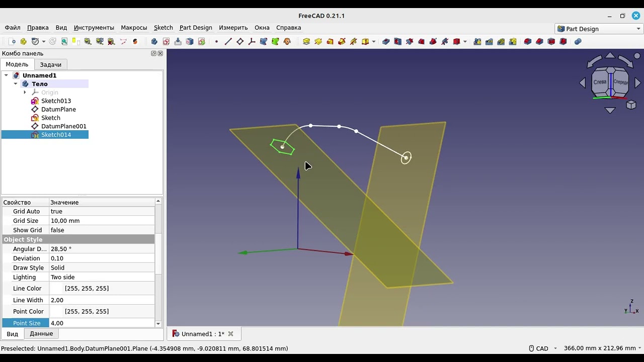The height and width of the screenshot is (362, 644).
Task: Click the Thickness tool icon
Action: pos(563,42)
